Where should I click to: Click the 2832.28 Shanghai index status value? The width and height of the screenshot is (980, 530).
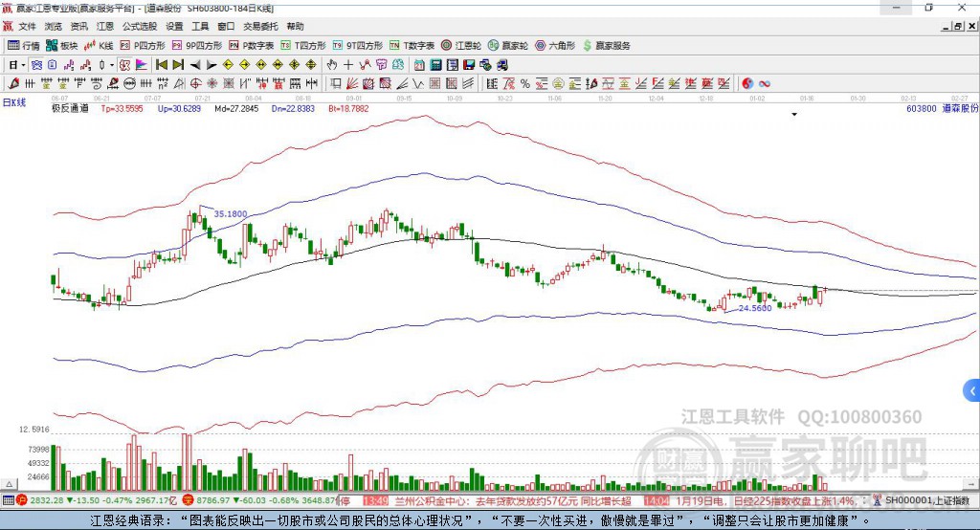coord(46,500)
